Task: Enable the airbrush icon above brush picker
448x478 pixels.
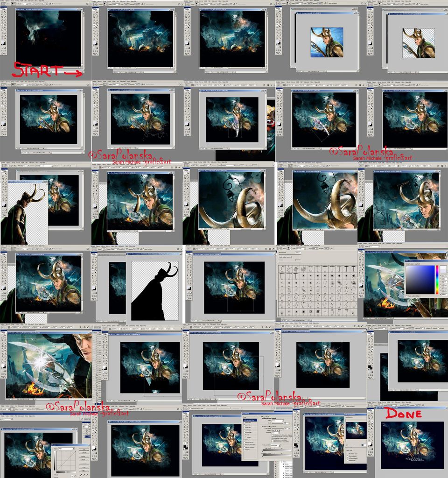Action: click(x=331, y=248)
